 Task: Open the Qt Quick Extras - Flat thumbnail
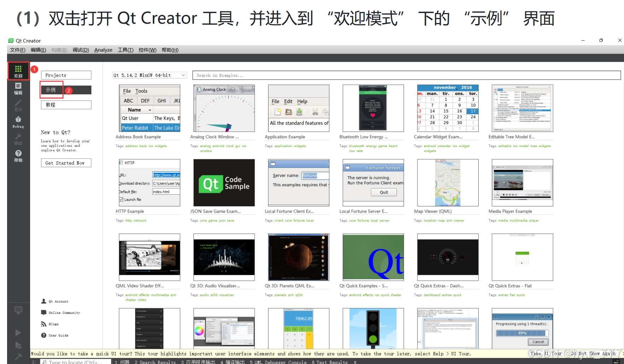coord(522,257)
